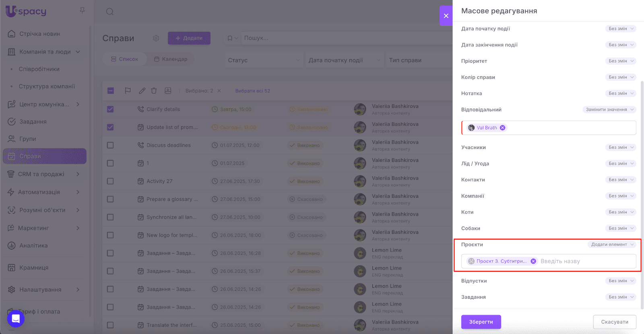644x334 pixels.
Task: Open Завдання in the left sidebar
Action: coord(33,122)
